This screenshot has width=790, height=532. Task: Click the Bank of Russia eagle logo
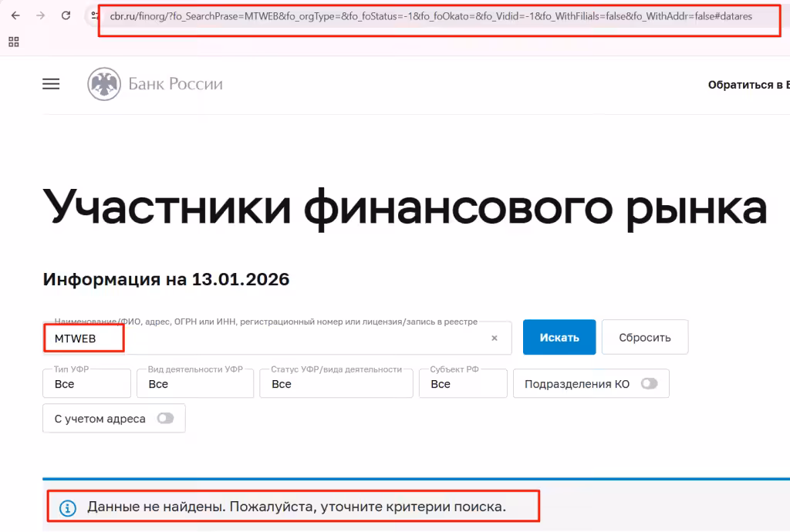click(x=104, y=84)
